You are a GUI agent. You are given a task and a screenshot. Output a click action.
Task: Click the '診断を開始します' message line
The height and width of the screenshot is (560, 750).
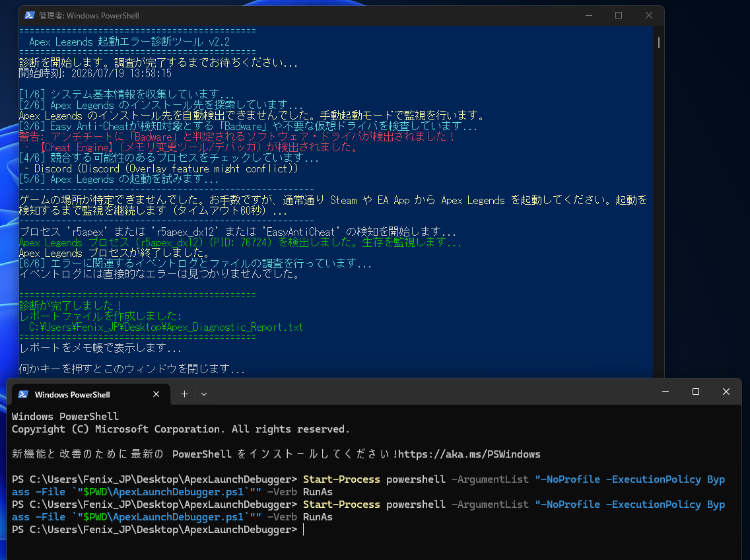(158, 63)
